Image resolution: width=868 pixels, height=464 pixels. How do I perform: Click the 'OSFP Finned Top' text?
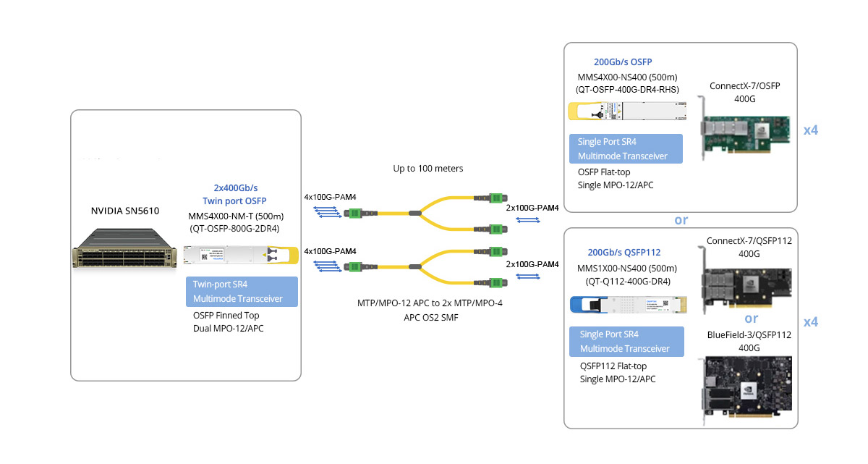226,316
